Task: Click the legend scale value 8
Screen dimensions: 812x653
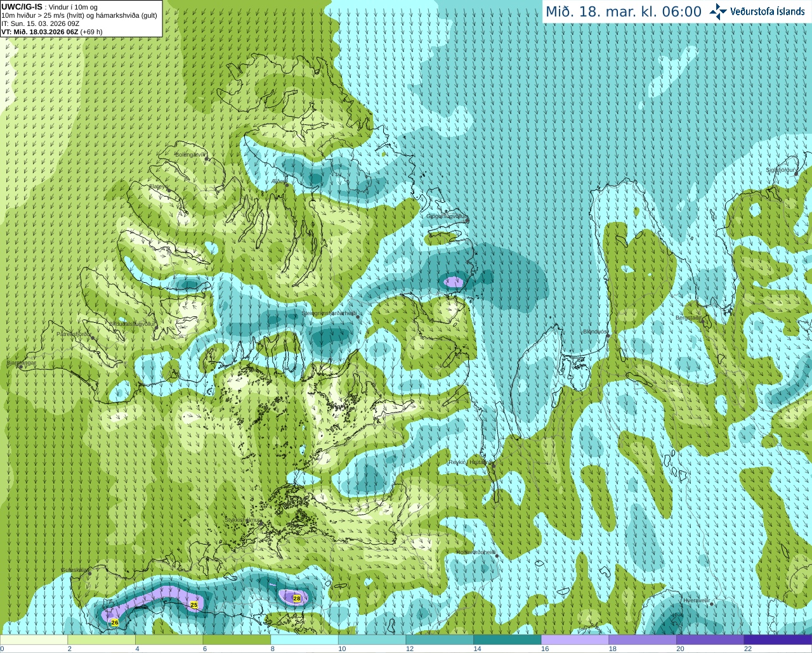Action: pyautogui.click(x=273, y=649)
